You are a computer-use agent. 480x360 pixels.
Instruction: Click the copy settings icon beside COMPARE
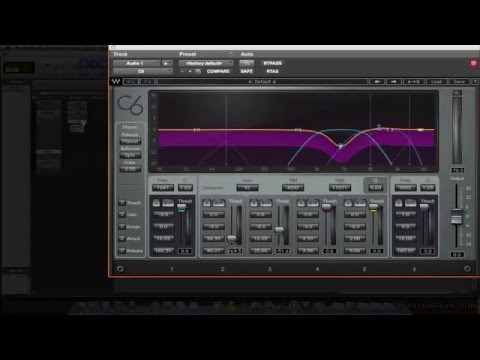point(198,71)
